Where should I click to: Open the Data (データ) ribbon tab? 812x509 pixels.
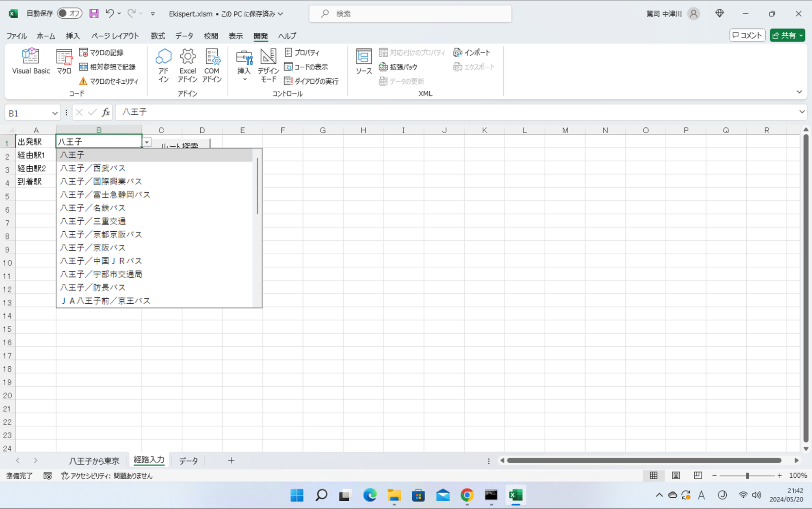[184, 36]
